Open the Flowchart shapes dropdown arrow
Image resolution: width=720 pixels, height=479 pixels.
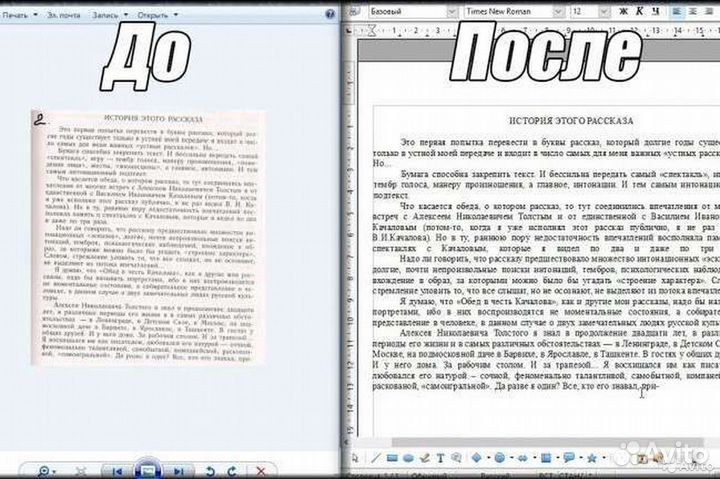click(x=557, y=458)
